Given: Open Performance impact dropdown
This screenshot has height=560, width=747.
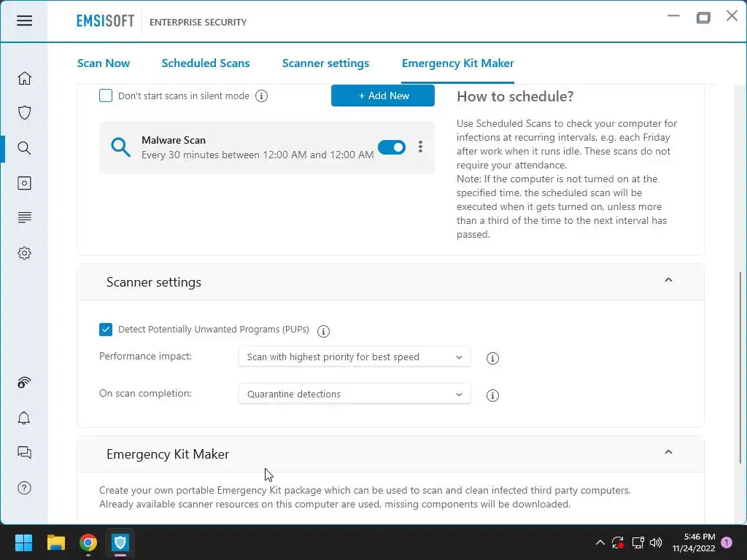Looking at the screenshot, I should pyautogui.click(x=354, y=357).
